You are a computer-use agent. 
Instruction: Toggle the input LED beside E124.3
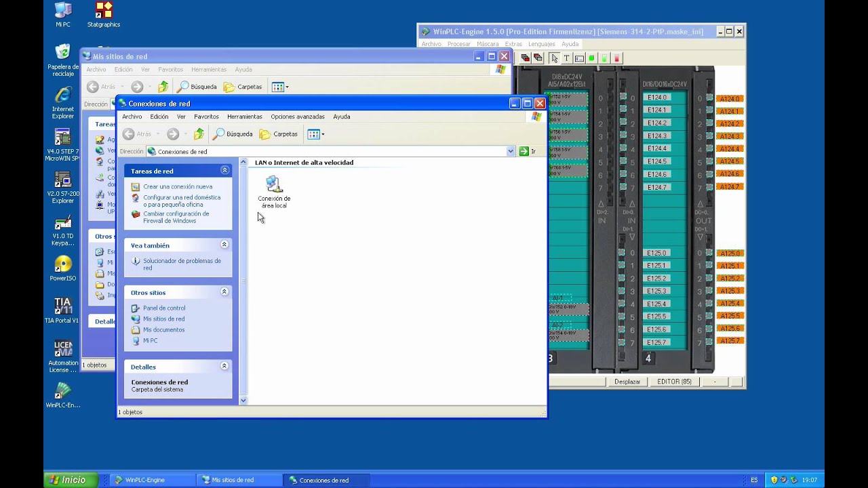tap(622, 136)
